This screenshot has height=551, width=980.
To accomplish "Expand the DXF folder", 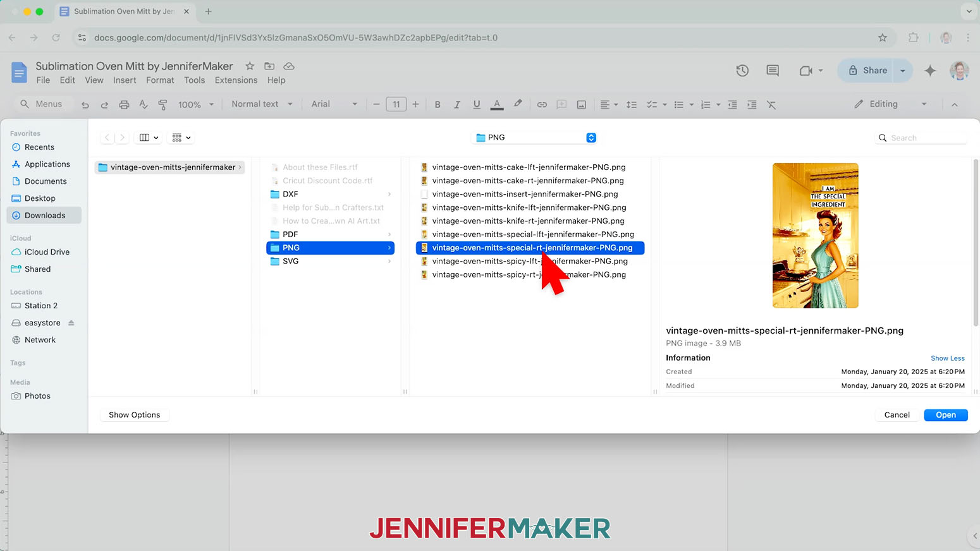I will click(x=389, y=195).
